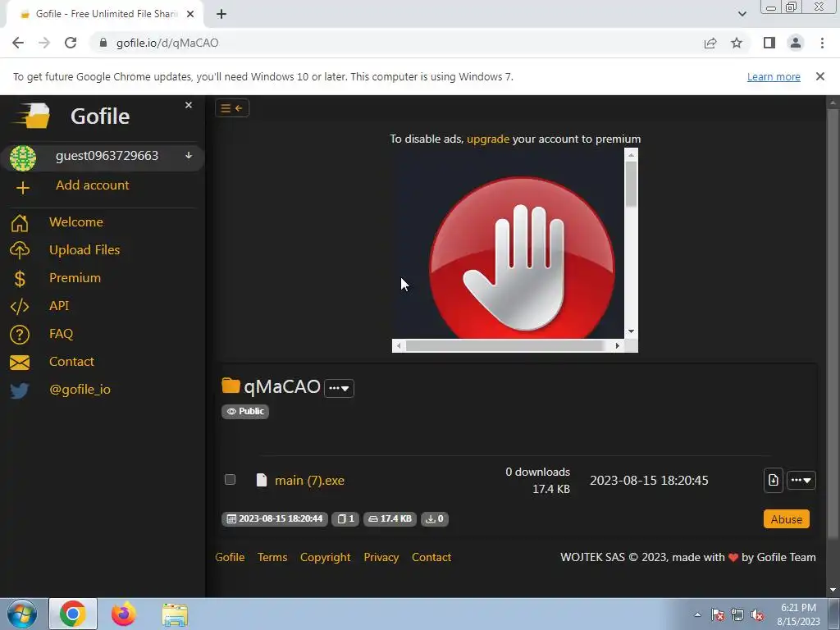Image resolution: width=840 pixels, height=630 pixels.
Task: Click the Welcome home icon
Action: [x=20, y=223]
